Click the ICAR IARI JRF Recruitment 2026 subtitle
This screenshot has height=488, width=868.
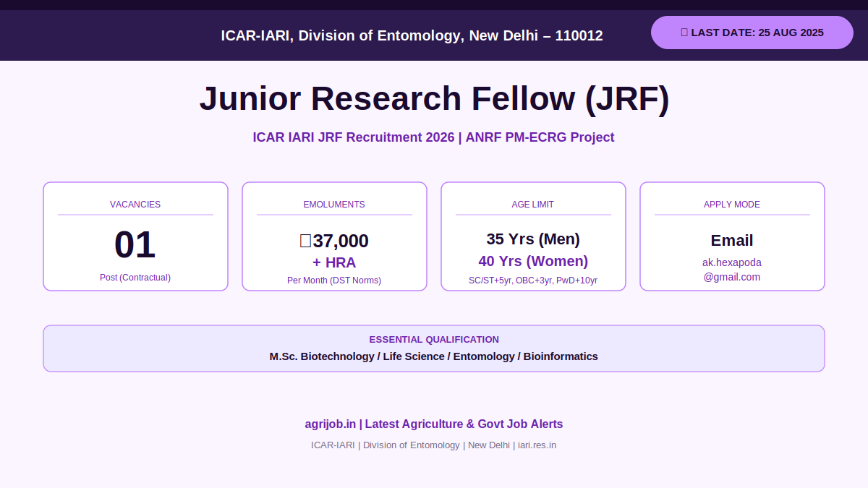click(x=434, y=137)
